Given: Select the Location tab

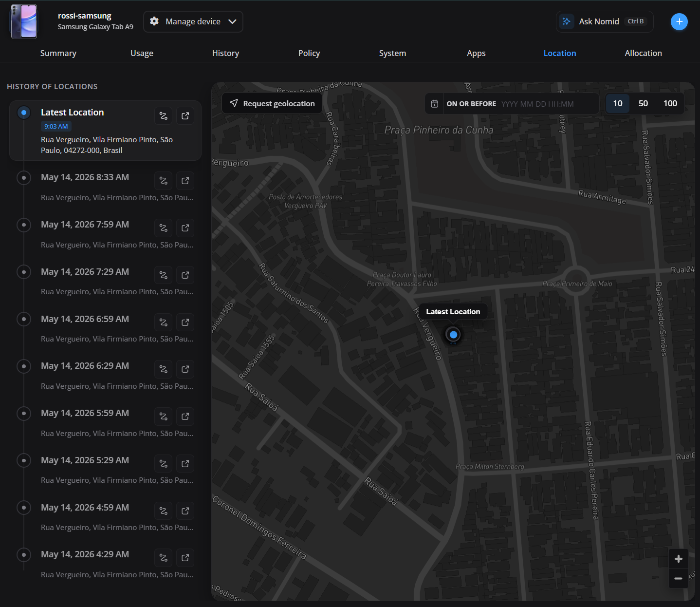Looking at the screenshot, I should (x=560, y=53).
